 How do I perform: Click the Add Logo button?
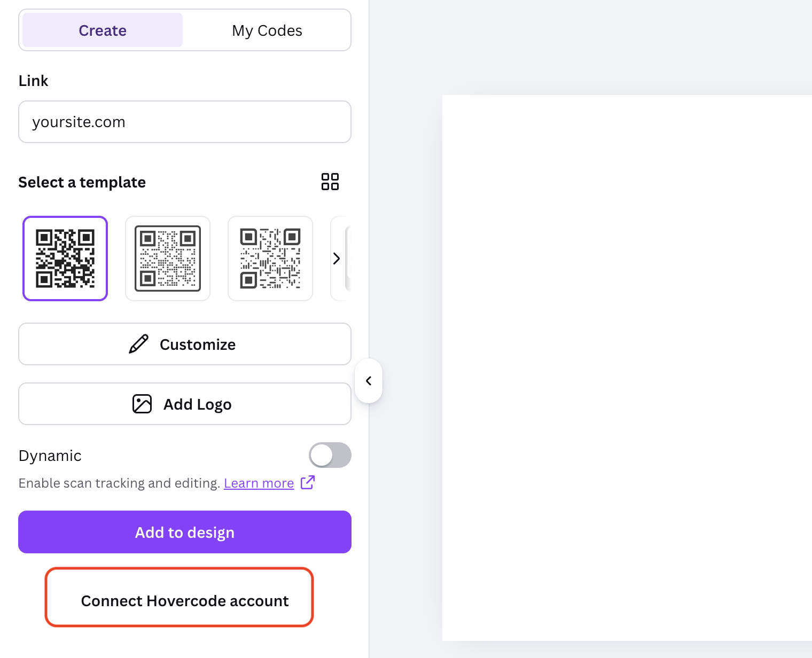click(x=184, y=404)
